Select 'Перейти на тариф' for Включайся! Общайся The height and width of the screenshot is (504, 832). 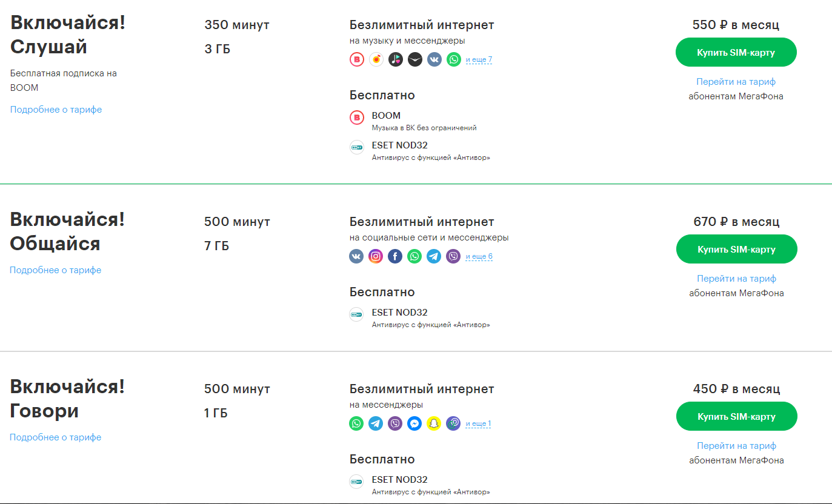pyautogui.click(x=736, y=279)
